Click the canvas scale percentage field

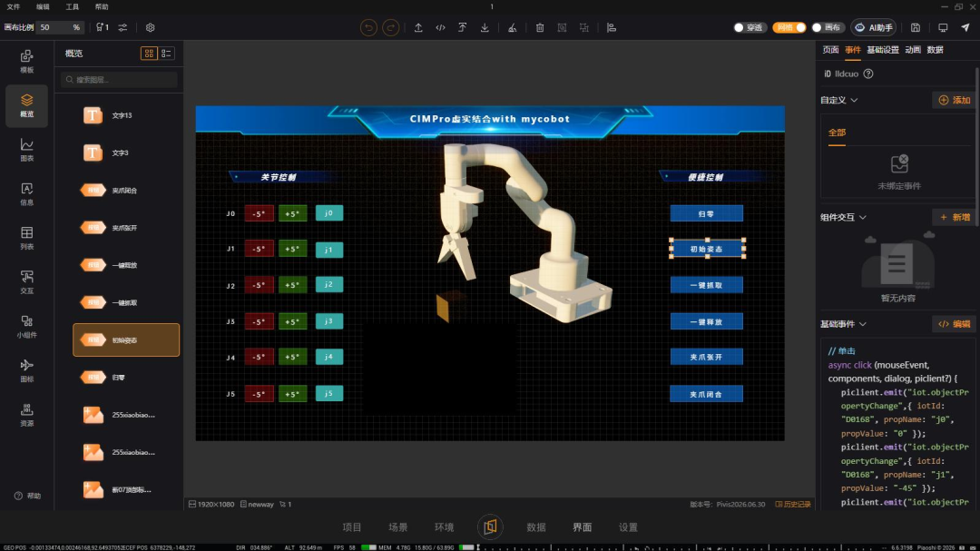tap(60, 27)
